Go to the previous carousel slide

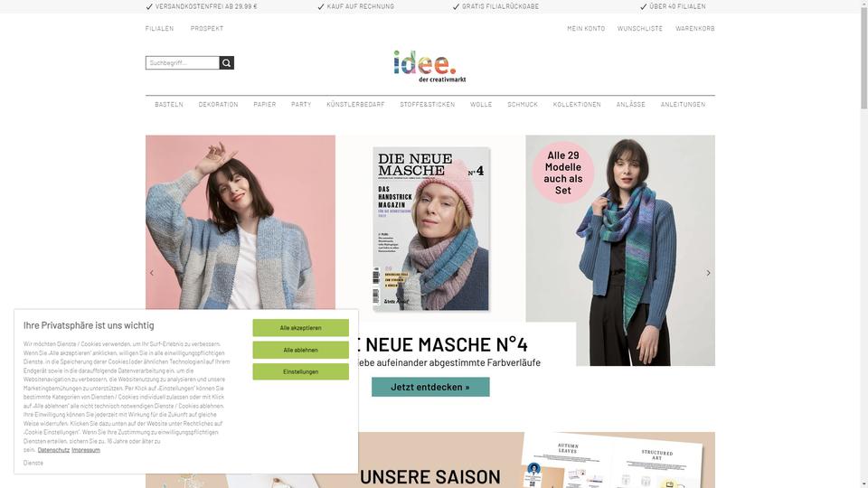tap(152, 273)
